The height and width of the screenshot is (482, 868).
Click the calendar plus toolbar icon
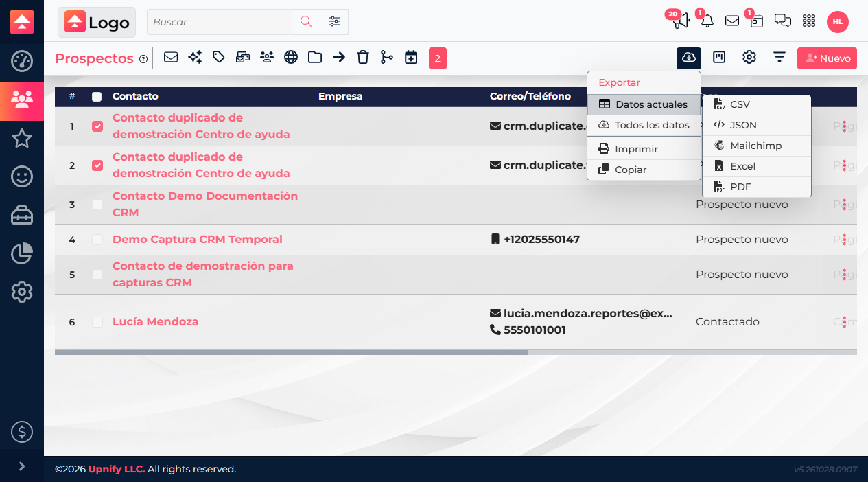411,58
